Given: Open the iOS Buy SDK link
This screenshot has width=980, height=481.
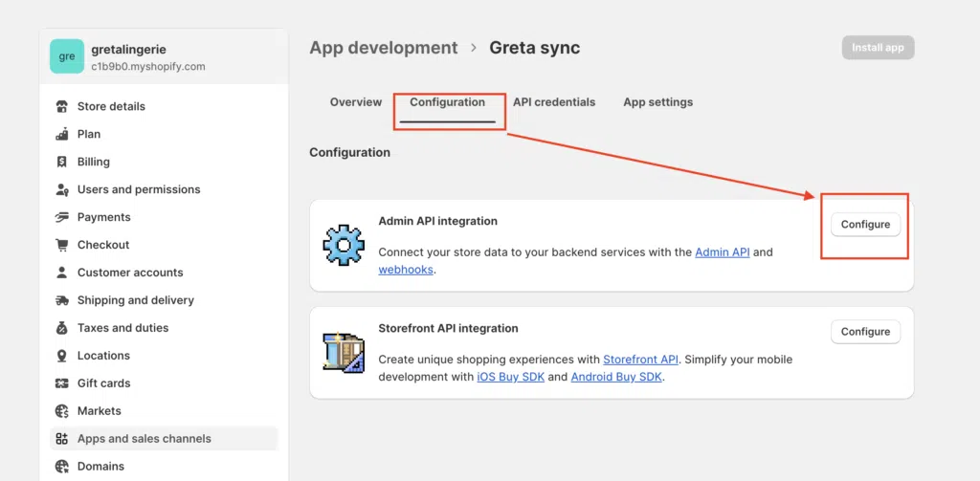Looking at the screenshot, I should pyautogui.click(x=511, y=378).
